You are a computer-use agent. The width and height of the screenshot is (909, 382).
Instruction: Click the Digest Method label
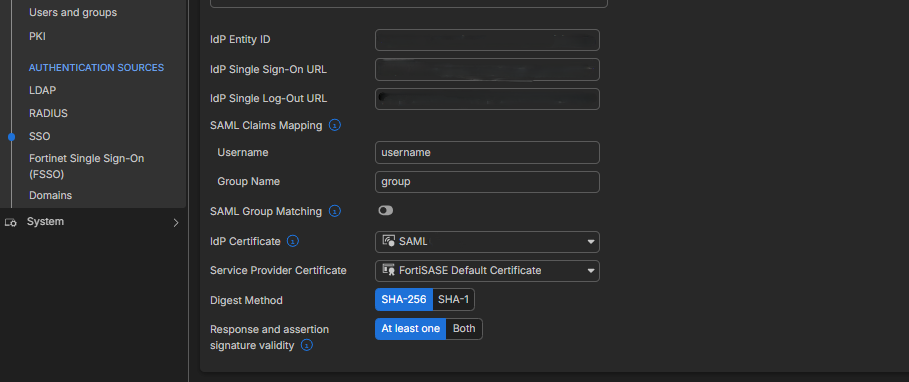click(246, 300)
